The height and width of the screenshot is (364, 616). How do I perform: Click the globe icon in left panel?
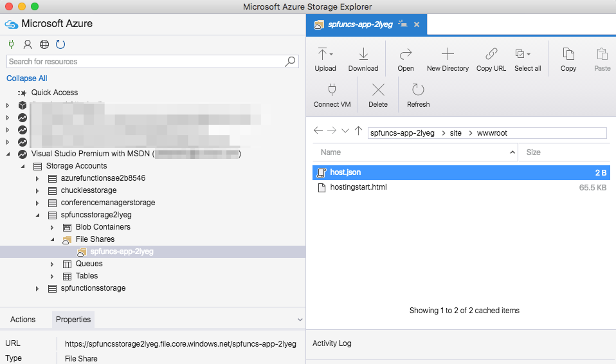(44, 44)
